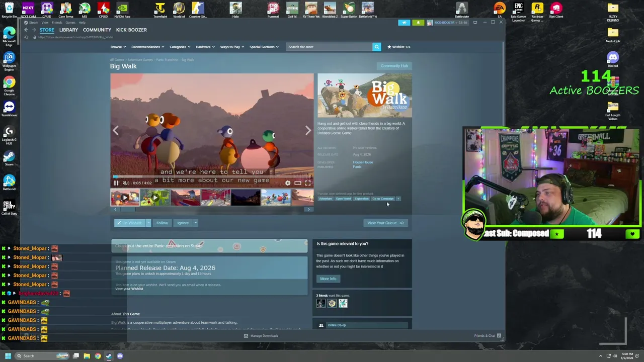
Task: Open the Friends menu in title bar
Action: pyautogui.click(x=56, y=23)
